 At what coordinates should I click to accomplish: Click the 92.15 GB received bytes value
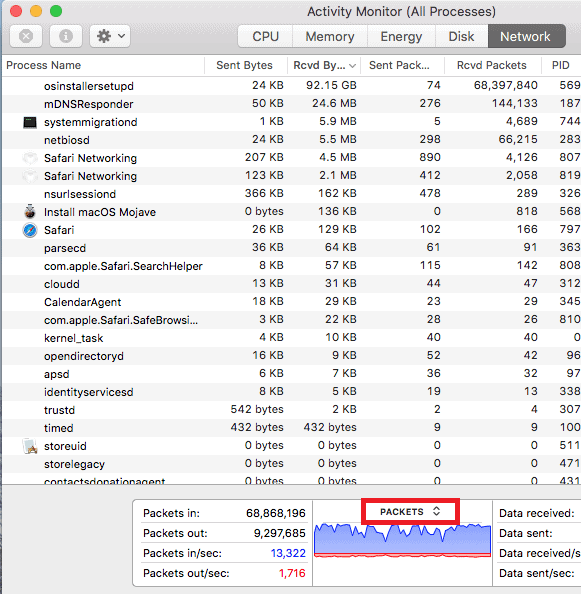331,85
